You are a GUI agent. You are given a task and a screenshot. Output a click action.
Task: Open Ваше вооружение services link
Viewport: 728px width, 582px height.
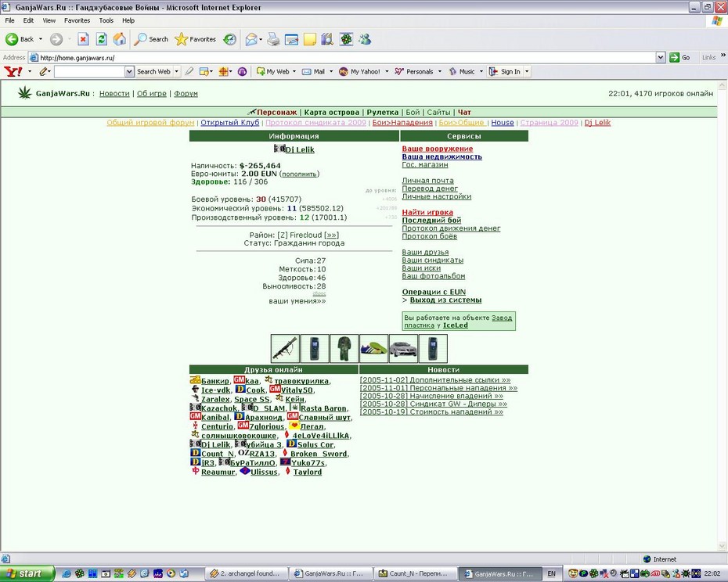tap(438, 149)
